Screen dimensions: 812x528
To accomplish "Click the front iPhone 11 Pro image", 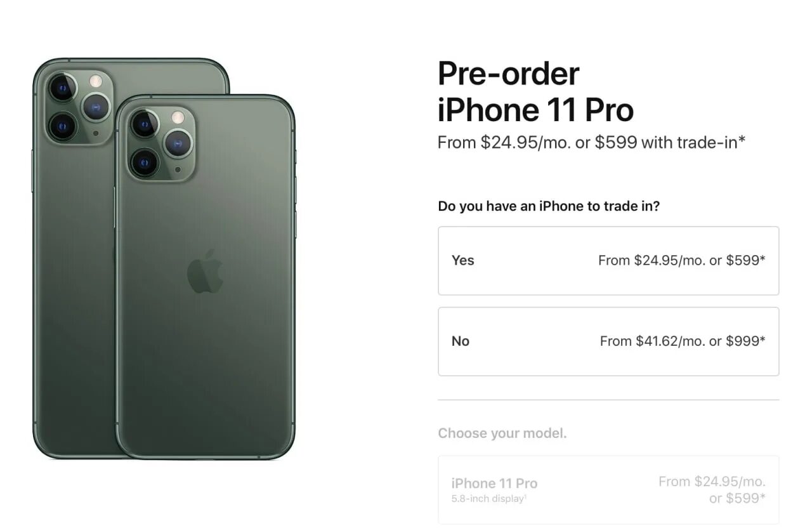I will point(206,277).
